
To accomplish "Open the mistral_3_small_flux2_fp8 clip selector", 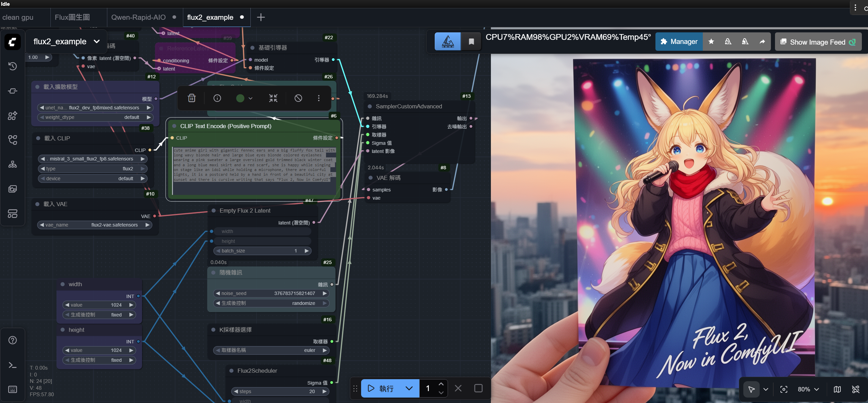I will (x=93, y=159).
